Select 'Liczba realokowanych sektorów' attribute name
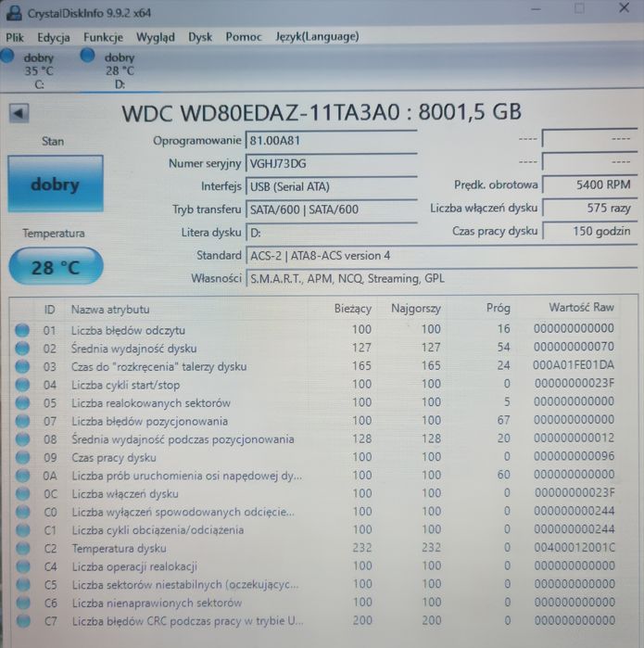The height and width of the screenshot is (648, 644). tap(151, 403)
